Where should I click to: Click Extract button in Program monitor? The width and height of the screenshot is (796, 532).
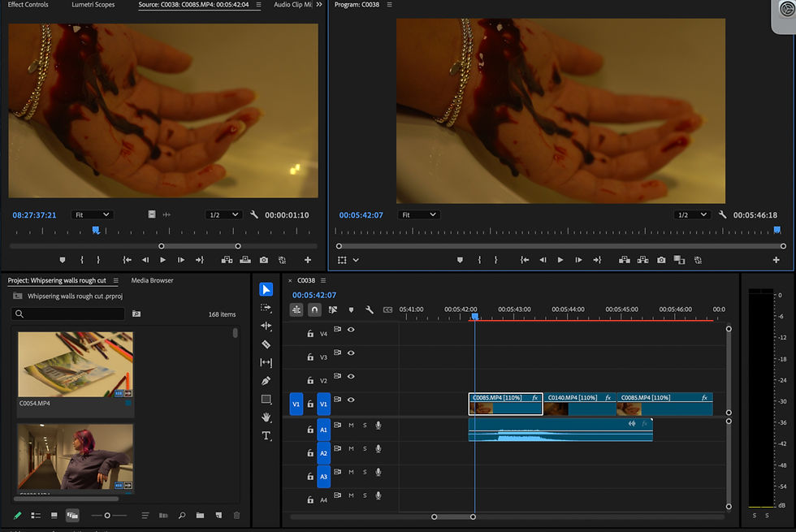(642, 260)
